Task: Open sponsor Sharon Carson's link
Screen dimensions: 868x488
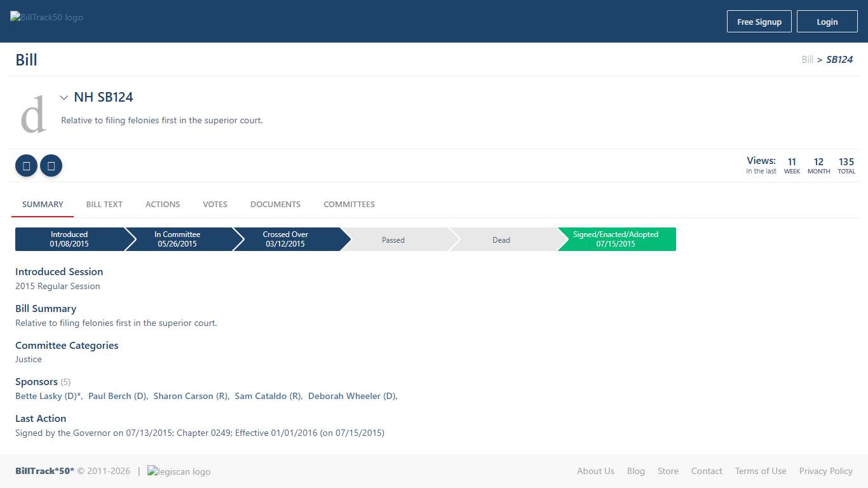Action: (190, 396)
